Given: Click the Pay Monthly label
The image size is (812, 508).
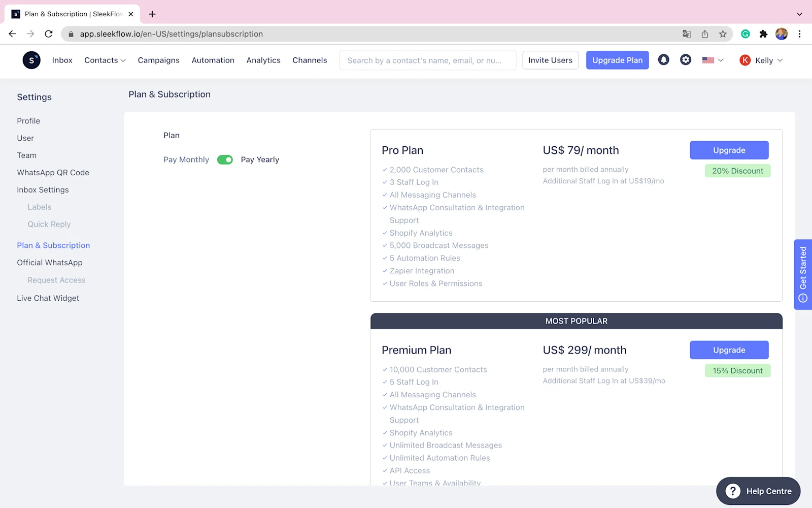Looking at the screenshot, I should point(186,160).
